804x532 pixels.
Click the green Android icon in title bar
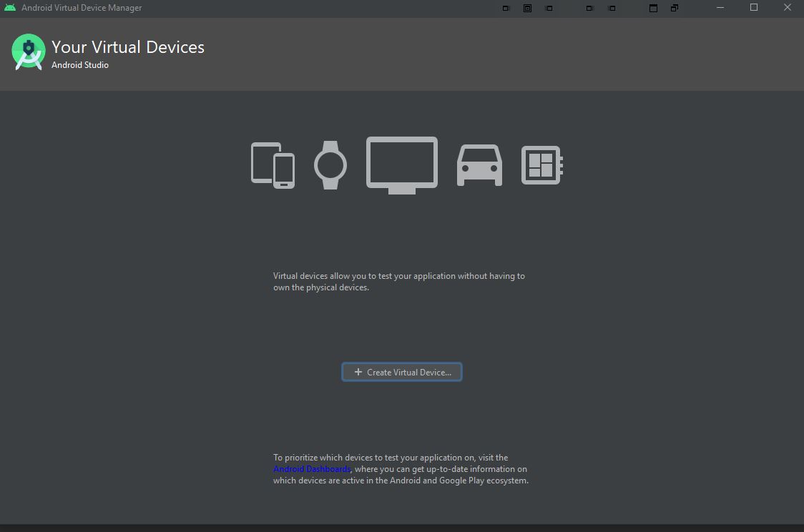[10, 8]
